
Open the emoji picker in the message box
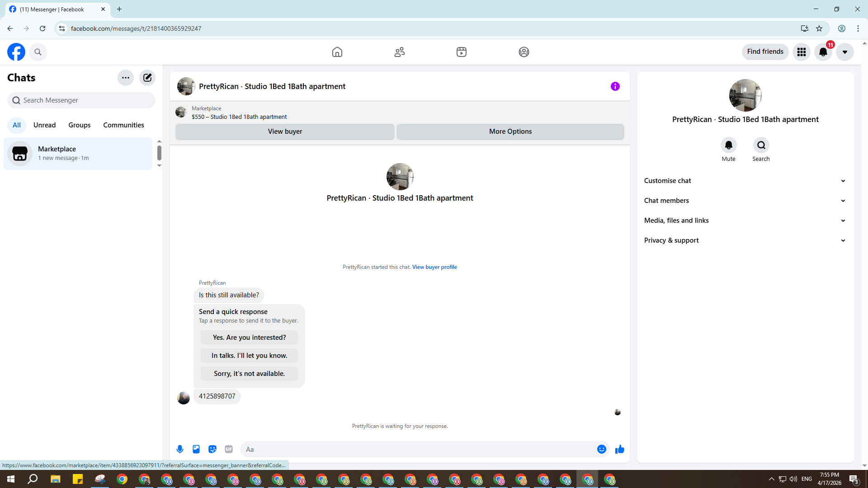[601, 449]
